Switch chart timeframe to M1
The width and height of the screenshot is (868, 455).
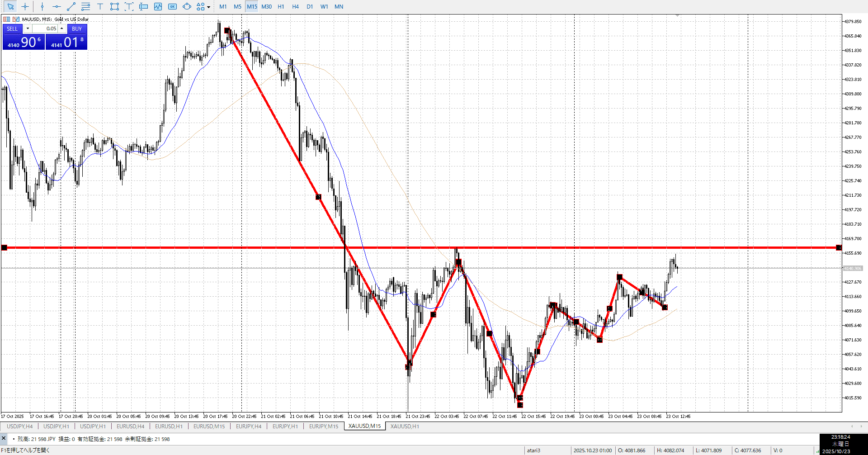click(x=223, y=6)
